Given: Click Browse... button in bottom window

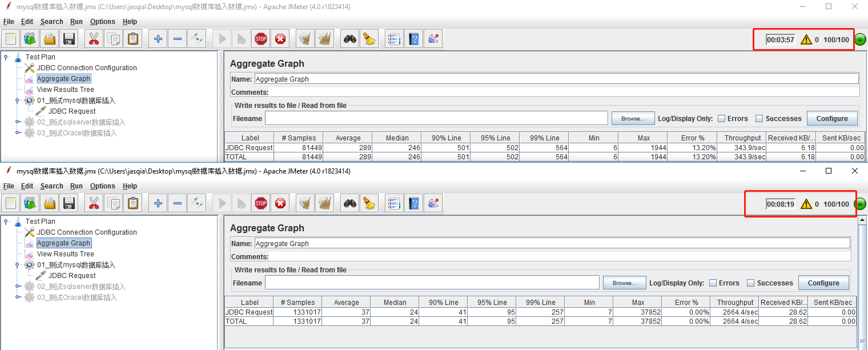Looking at the screenshot, I should click(624, 283).
